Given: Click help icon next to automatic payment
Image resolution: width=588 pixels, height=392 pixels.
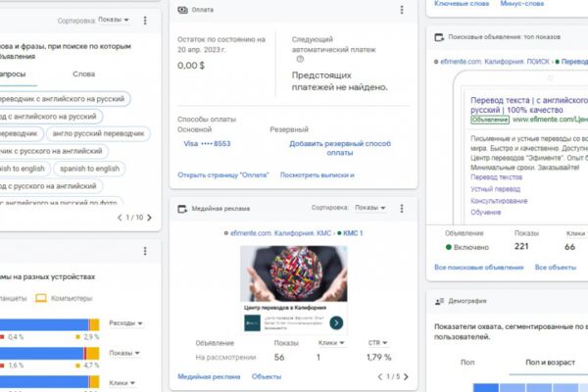Looking at the screenshot, I should click(x=300, y=59).
